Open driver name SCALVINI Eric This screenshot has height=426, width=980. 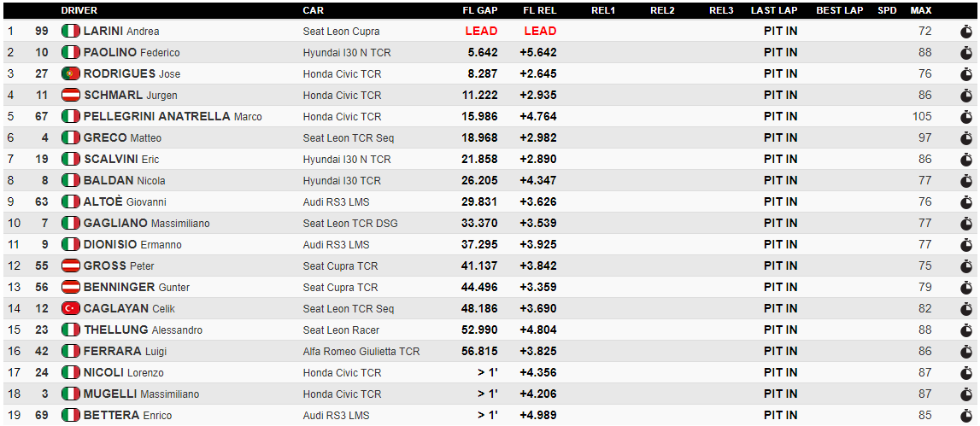click(x=121, y=160)
